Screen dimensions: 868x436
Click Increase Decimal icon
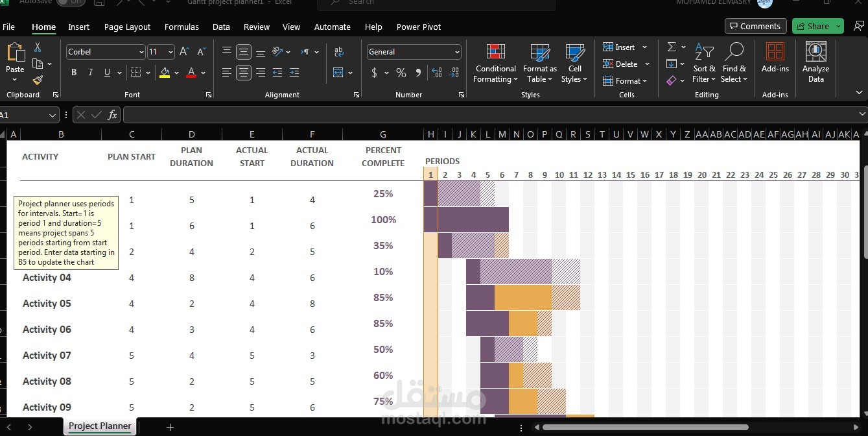[x=437, y=73]
